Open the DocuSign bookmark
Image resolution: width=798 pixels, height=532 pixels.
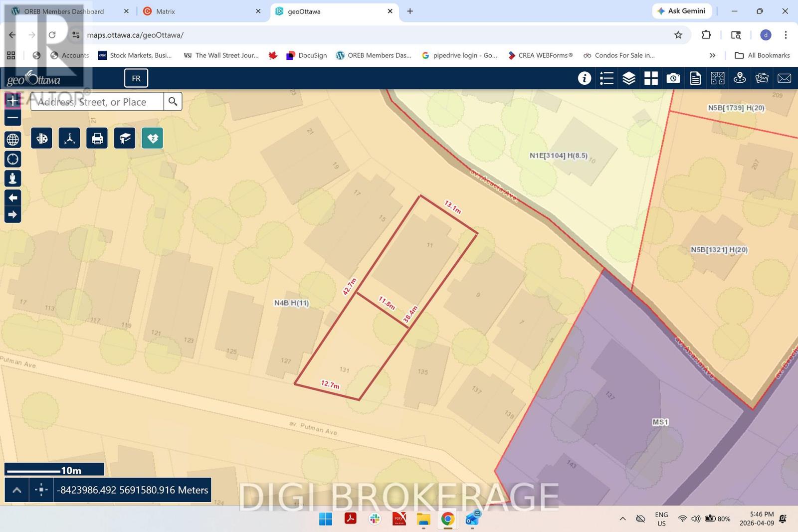[x=307, y=55]
